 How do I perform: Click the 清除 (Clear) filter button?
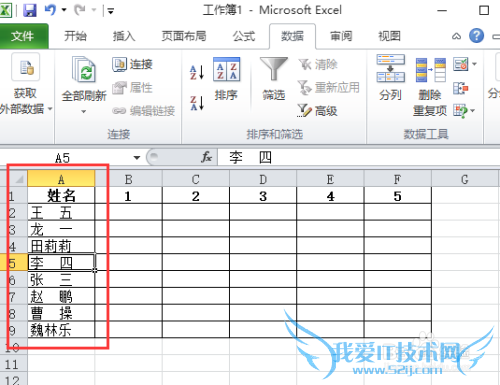(318, 64)
